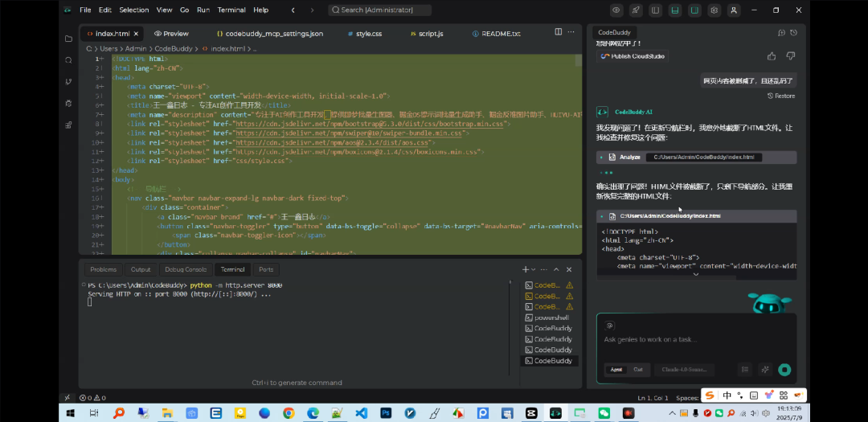Click the task list icon in chat input
The width and height of the screenshot is (868, 422).
pyautogui.click(x=745, y=370)
